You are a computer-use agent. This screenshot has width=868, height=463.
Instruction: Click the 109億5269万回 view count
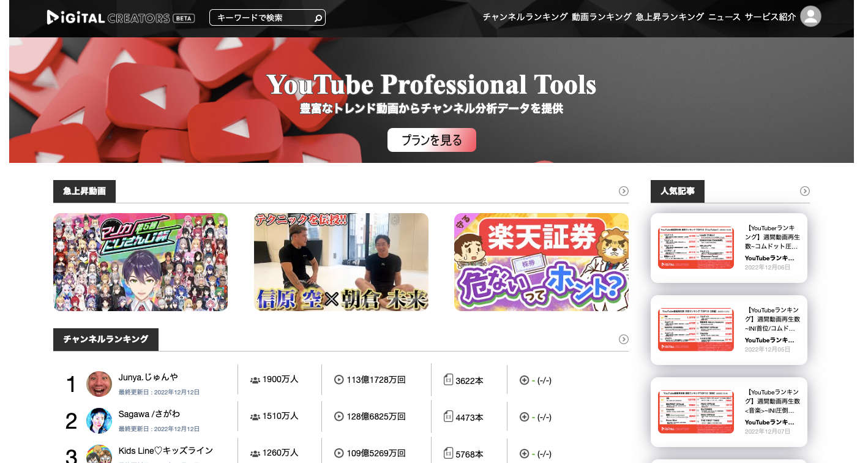[x=376, y=453]
